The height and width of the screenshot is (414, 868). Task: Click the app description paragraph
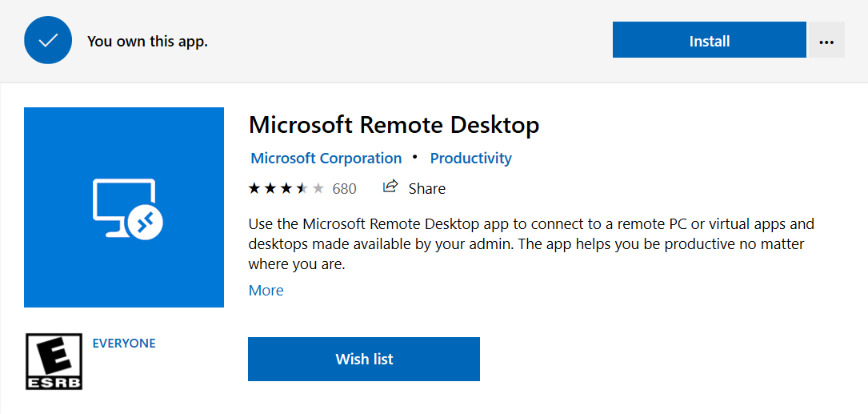coord(530,244)
